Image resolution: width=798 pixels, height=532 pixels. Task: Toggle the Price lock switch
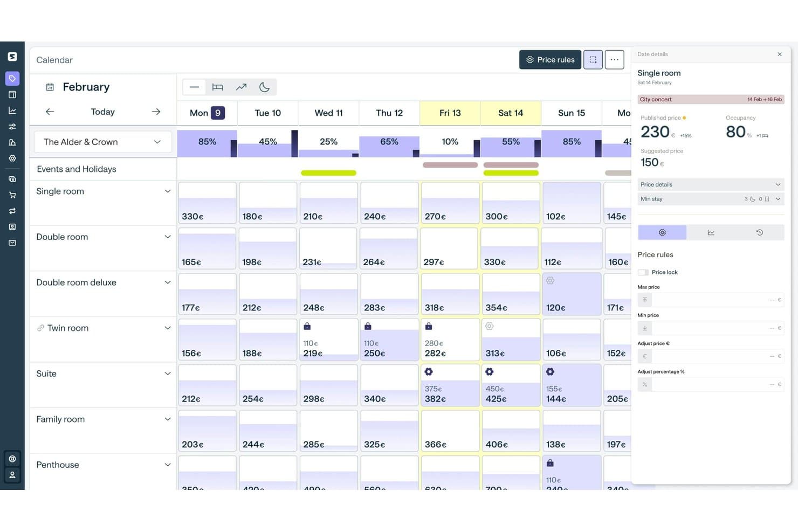643,272
